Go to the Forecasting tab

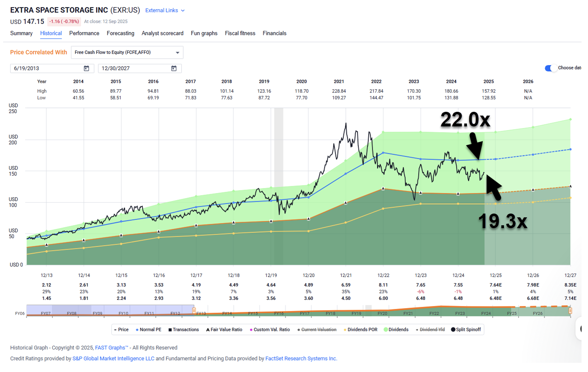click(x=120, y=33)
